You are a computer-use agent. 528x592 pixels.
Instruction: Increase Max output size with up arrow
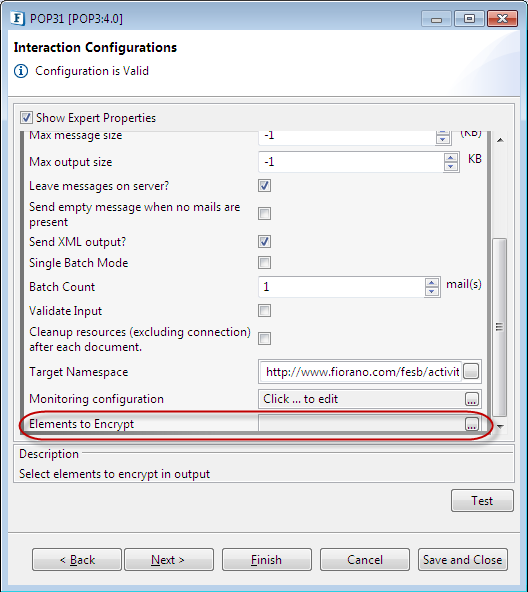451,158
